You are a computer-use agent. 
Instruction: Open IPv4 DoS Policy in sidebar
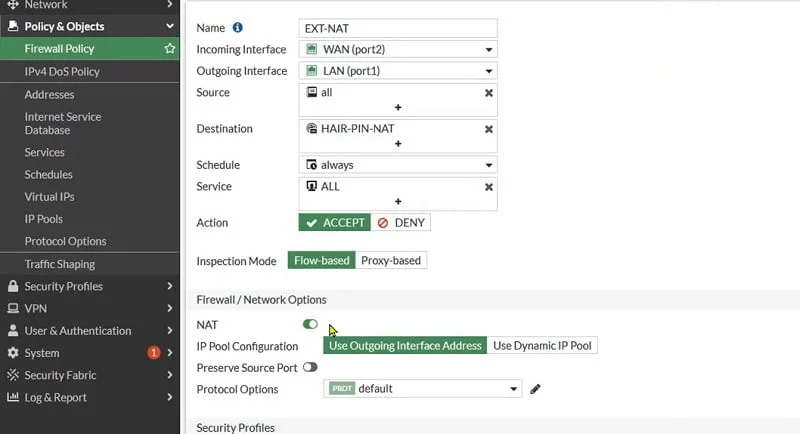(x=62, y=72)
